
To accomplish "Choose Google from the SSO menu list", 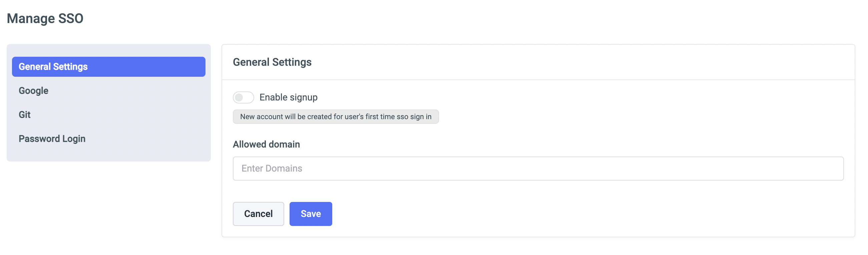I will point(34,91).
